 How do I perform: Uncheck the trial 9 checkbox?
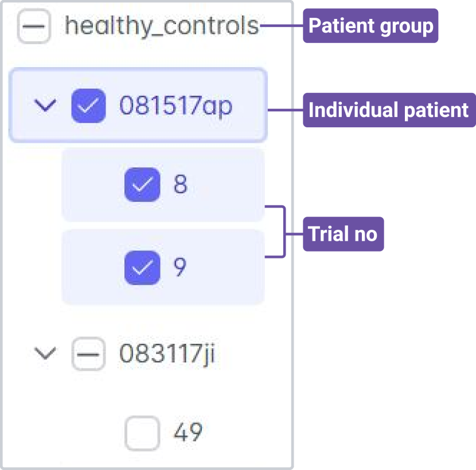pyautogui.click(x=142, y=267)
